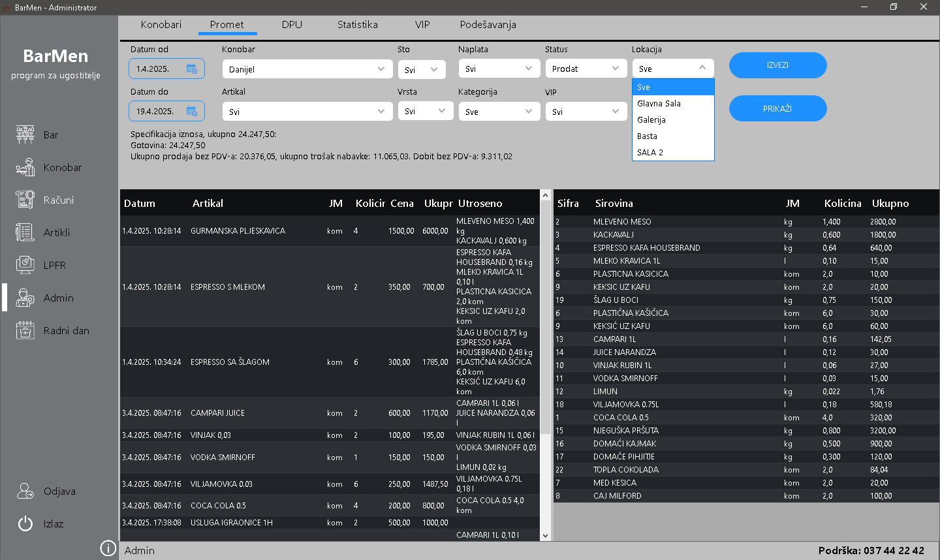
Task: Open the Podešavanja tab
Action: pyautogui.click(x=488, y=25)
